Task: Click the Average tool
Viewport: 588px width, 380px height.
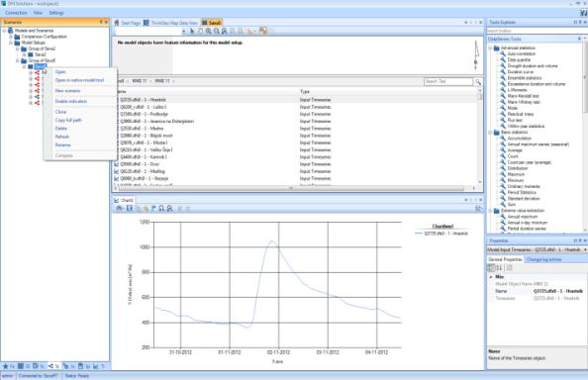Action: [515, 150]
